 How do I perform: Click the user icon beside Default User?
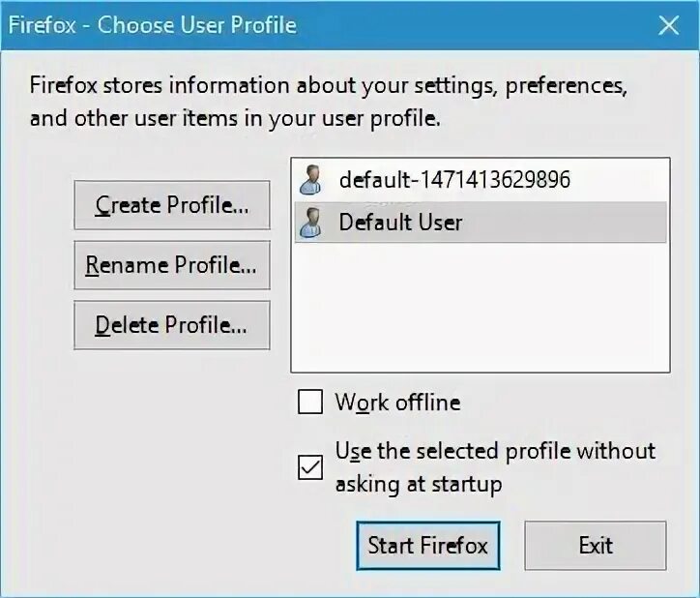(x=311, y=223)
